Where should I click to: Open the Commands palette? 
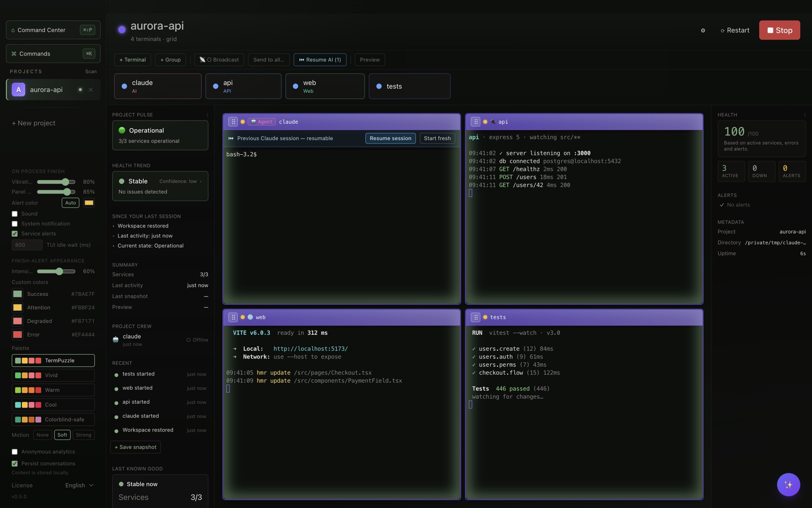tap(53, 54)
